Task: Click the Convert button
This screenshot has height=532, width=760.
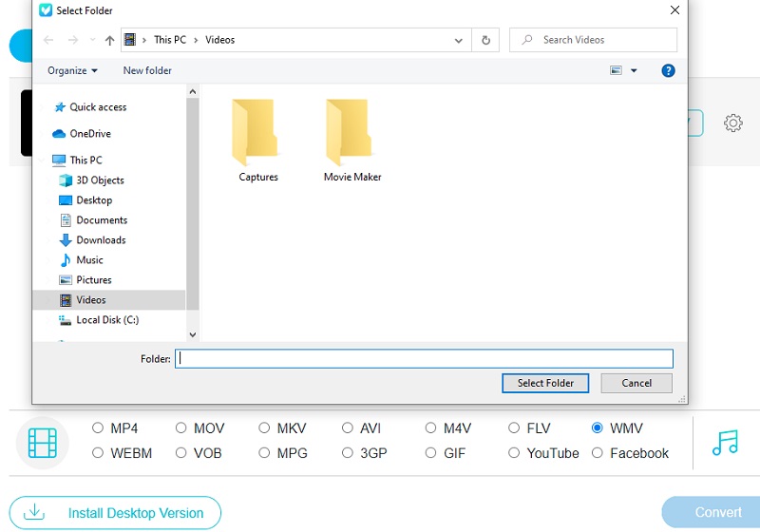Action: pyautogui.click(x=711, y=512)
